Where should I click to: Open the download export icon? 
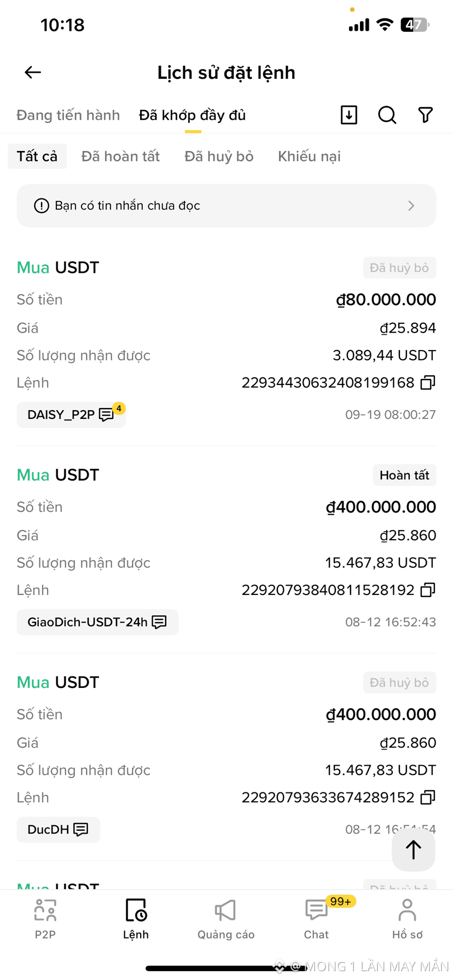point(349,115)
